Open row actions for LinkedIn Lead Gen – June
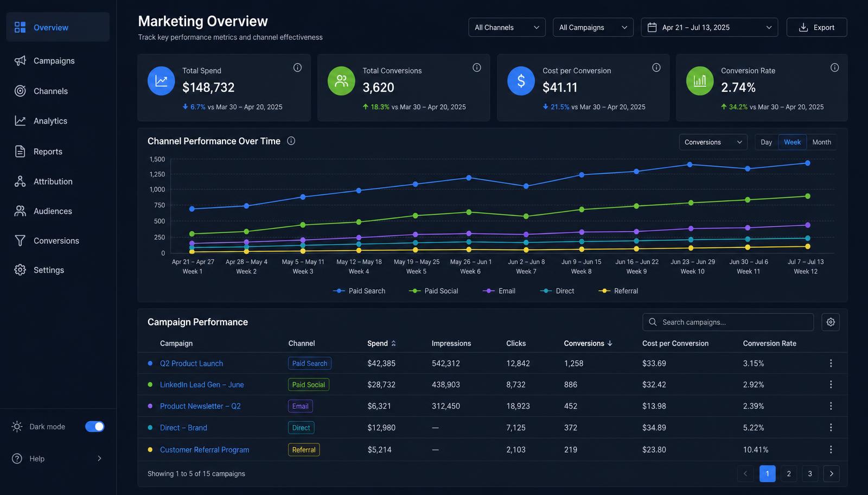 tap(831, 384)
